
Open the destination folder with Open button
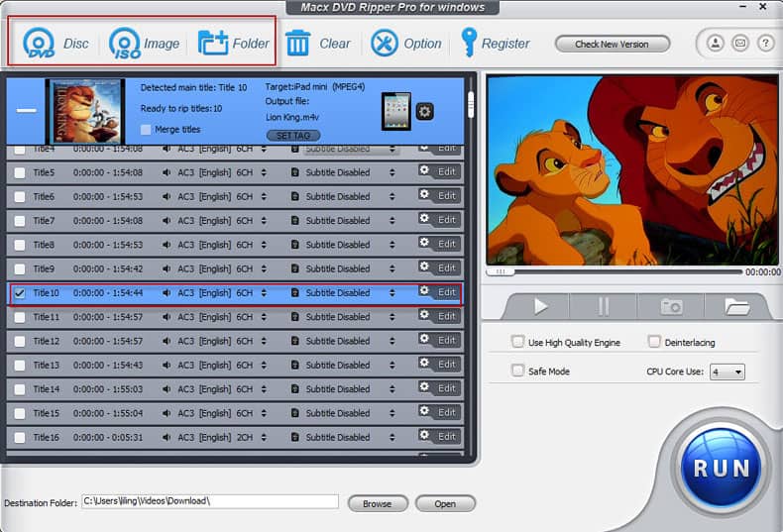click(x=444, y=503)
